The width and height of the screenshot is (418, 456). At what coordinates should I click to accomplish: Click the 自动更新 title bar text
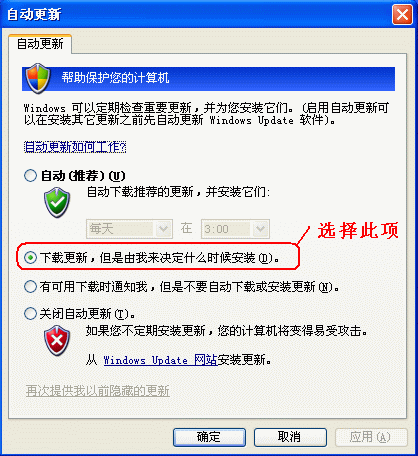(34, 15)
